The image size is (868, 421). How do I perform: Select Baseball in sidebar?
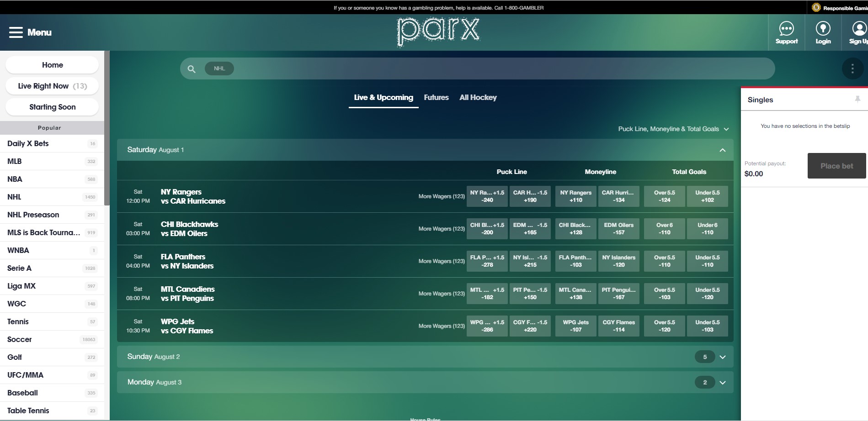52,393
